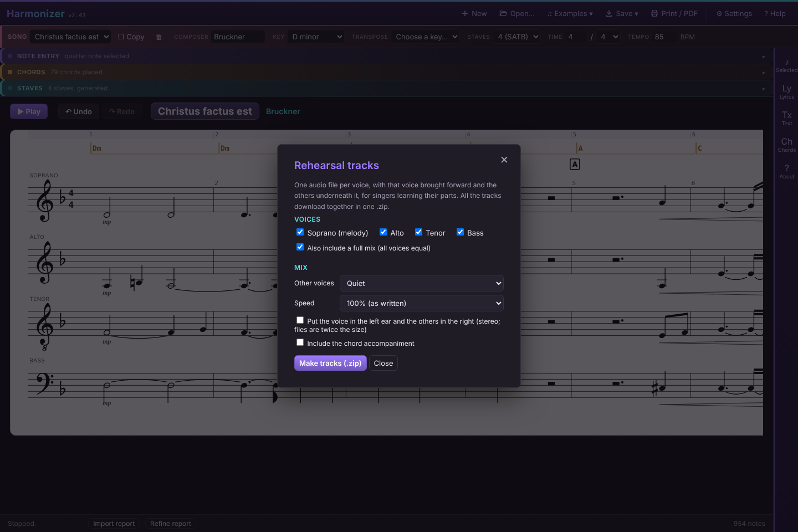
Task: Enable 'Include the chord accompaniment' checkbox
Action: [300, 342]
